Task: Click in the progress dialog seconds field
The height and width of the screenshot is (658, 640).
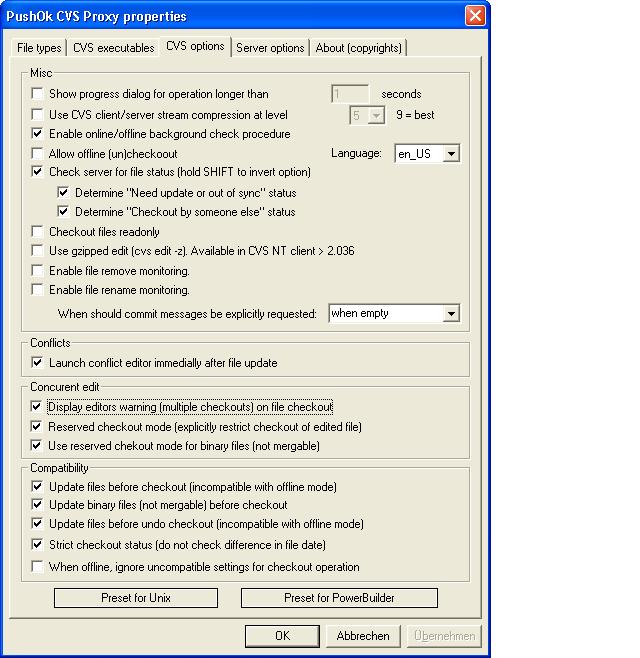Action: (x=349, y=94)
